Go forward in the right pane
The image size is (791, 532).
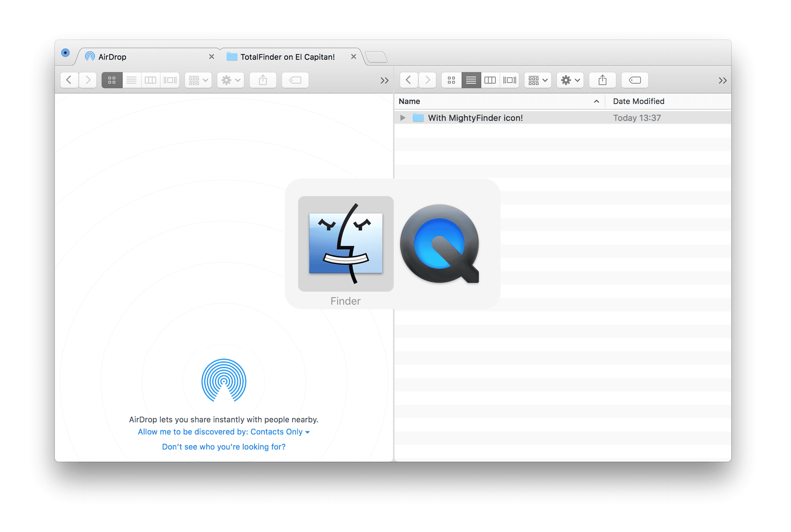(x=427, y=80)
